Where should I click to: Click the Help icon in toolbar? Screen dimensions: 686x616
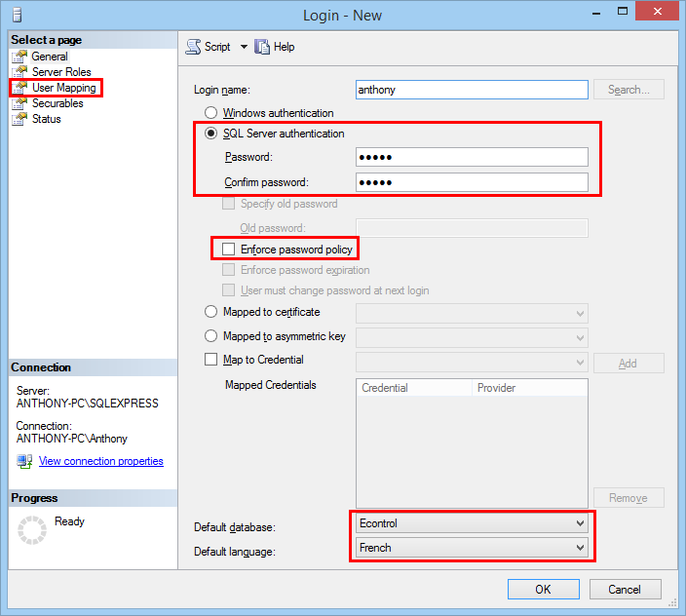[x=262, y=47]
